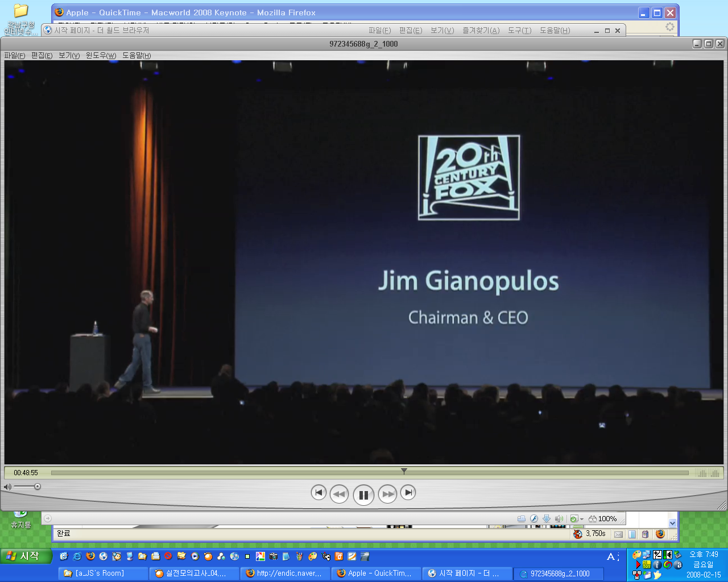Adjust the QuickTime volume slider
This screenshot has height=582, width=728.
click(x=38, y=487)
